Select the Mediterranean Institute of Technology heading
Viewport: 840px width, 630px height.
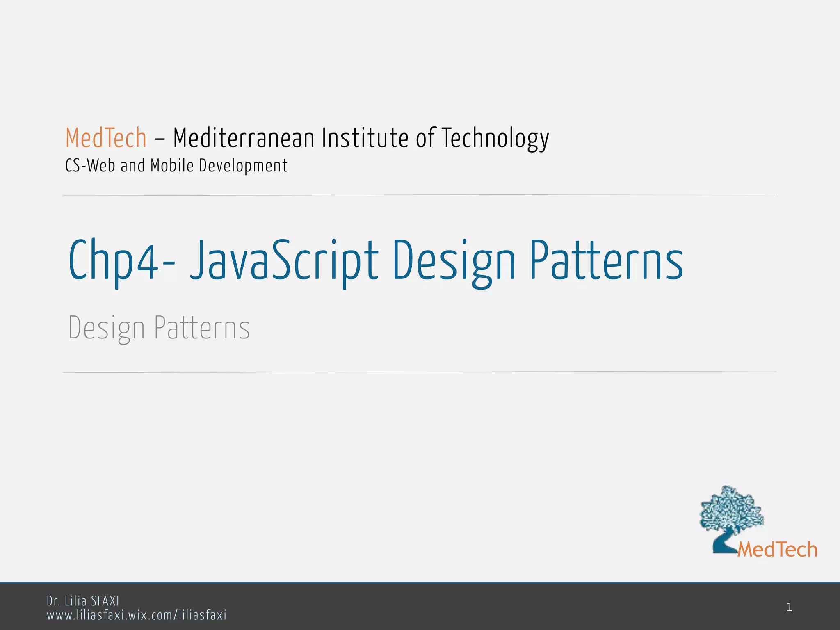(361, 138)
